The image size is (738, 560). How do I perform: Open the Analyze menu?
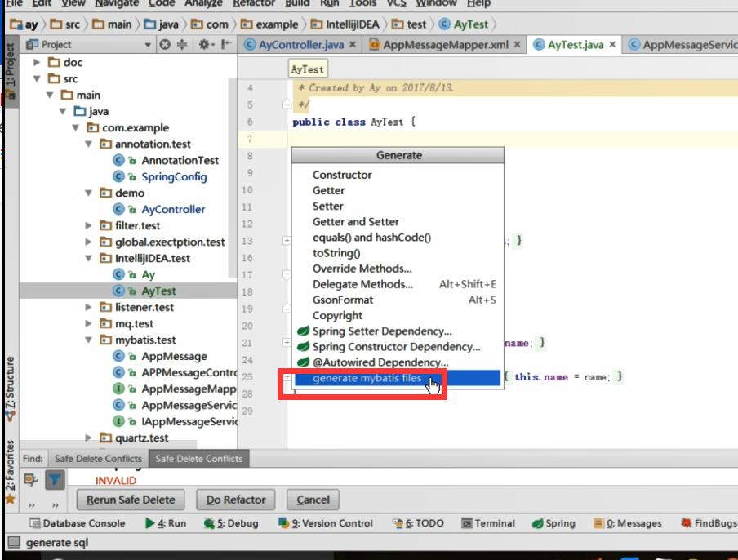[203, 3]
